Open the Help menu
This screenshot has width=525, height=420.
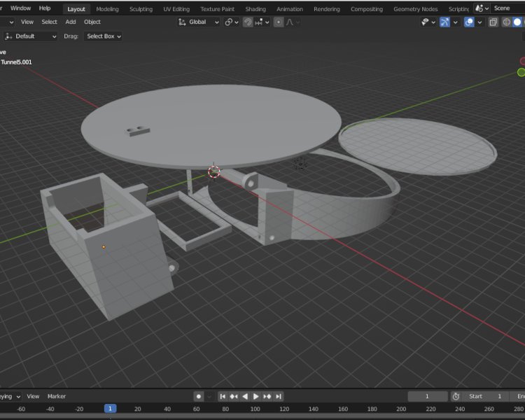(x=45, y=8)
